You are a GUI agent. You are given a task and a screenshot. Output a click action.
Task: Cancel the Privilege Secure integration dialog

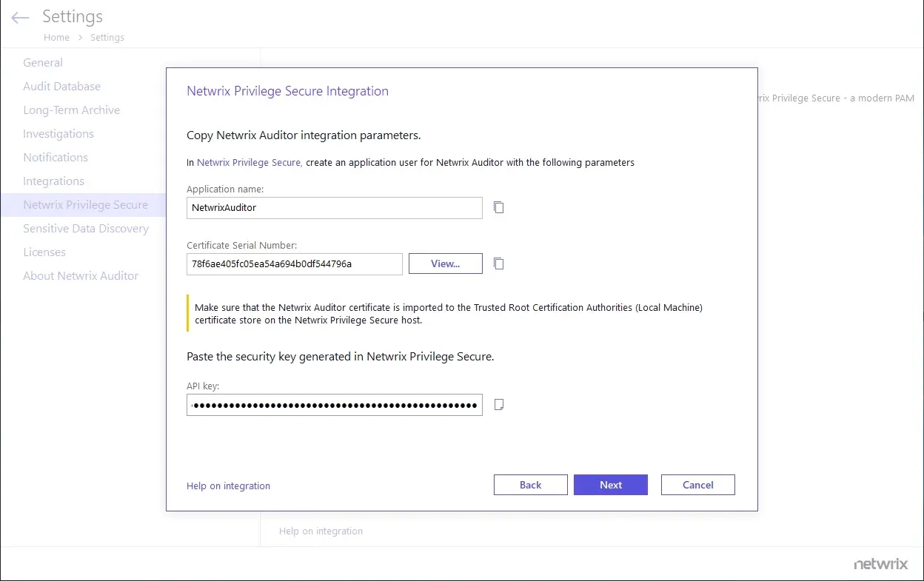[697, 485]
